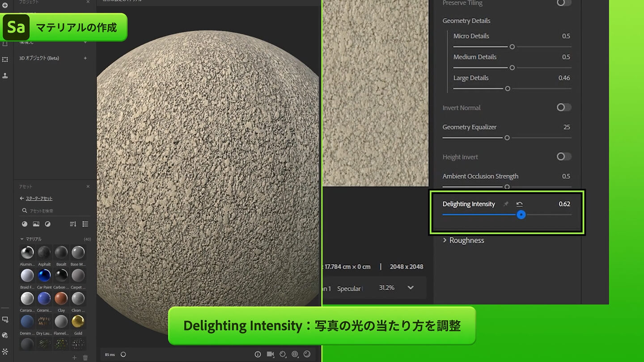Select the Ceramic material thumbnail
The height and width of the screenshot is (362, 644).
44,299
